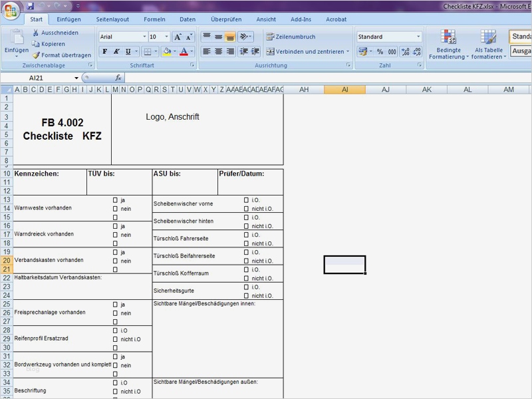The image size is (532, 399).
Task: Apply percent number format
Action: [380, 52]
